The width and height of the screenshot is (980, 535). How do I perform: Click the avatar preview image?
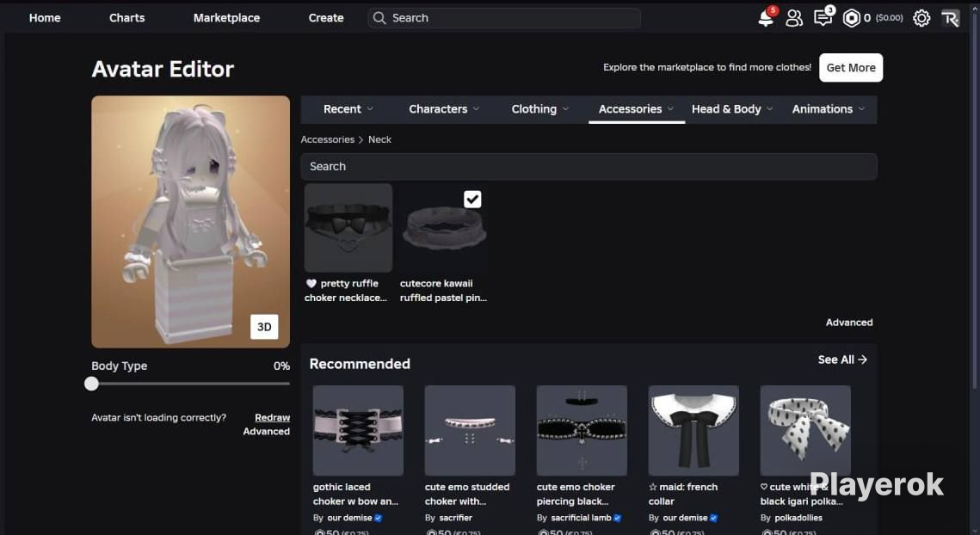click(x=191, y=222)
